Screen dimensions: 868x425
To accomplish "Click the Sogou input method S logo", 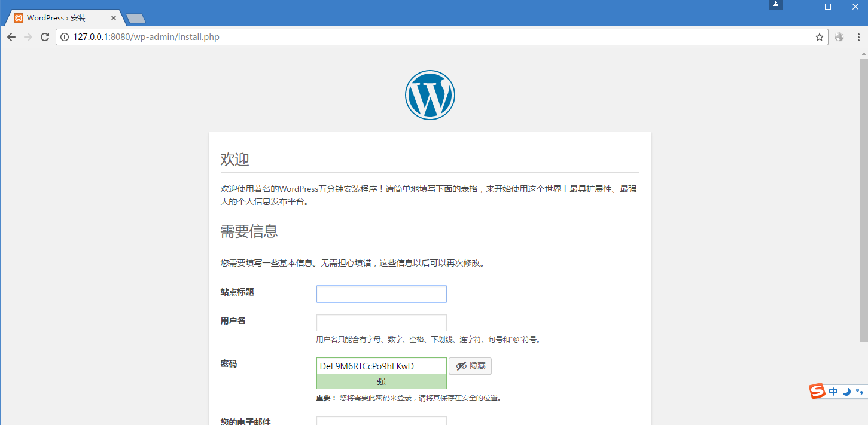I will (x=817, y=391).
